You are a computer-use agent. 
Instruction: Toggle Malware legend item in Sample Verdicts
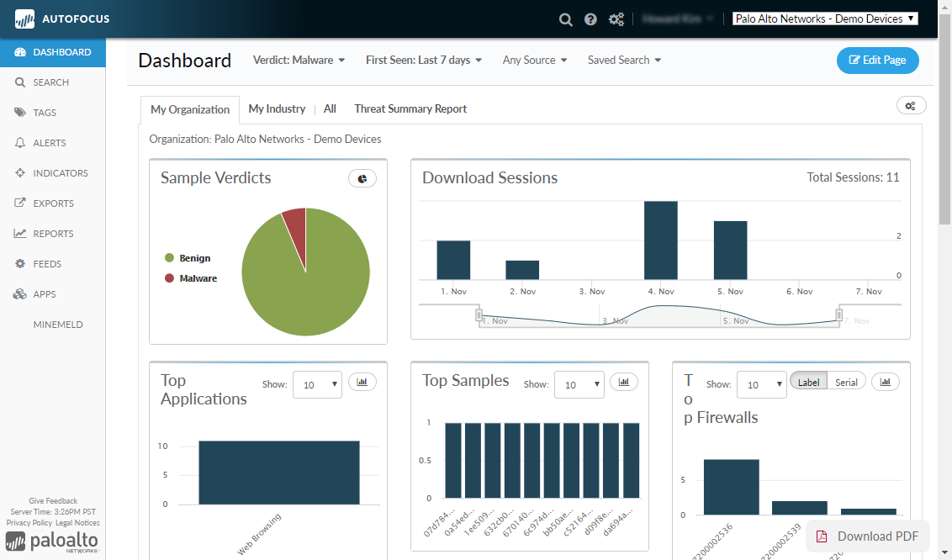click(198, 278)
